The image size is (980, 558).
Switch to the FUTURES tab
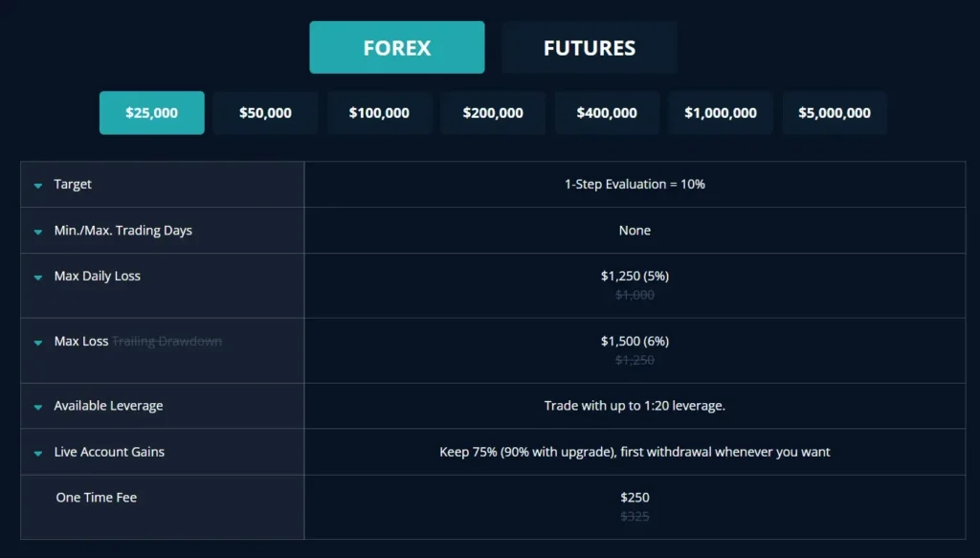pos(590,48)
